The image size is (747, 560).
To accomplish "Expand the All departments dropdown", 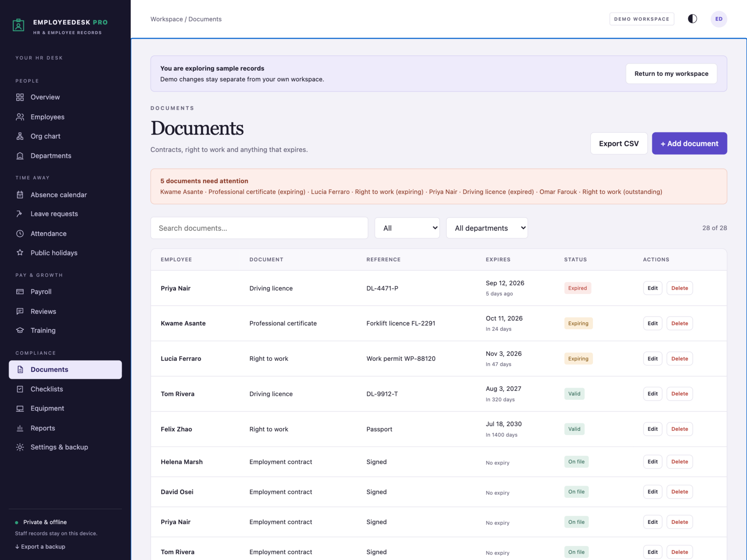I will tap(487, 228).
